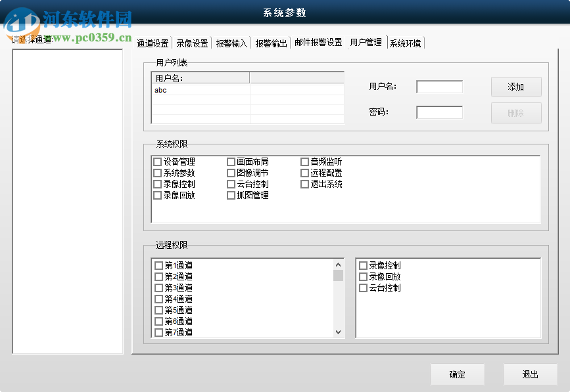The image size is (570, 392).
Task: Open the 系统环境 tab
Action: point(406,41)
